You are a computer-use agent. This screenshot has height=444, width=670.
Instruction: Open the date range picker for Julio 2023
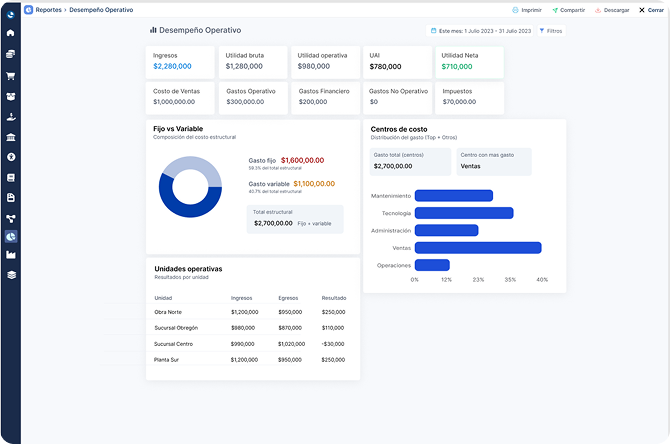[x=480, y=31]
